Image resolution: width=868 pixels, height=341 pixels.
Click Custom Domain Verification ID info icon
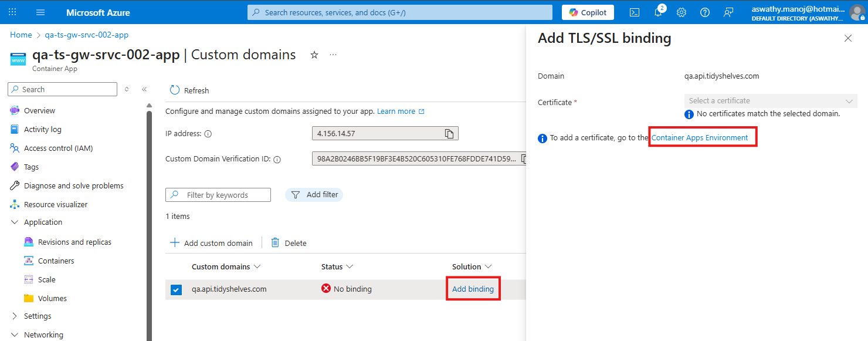coord(277,159)
